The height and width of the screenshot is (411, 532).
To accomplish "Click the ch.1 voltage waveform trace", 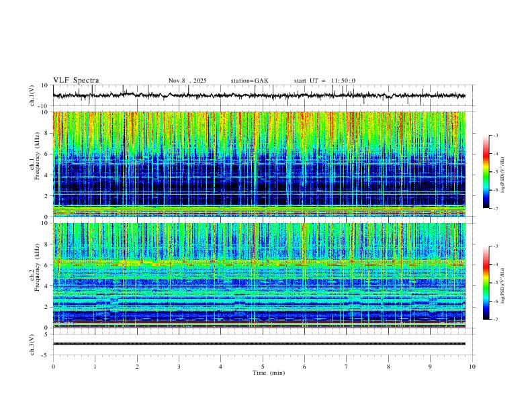I will [259, 95].
